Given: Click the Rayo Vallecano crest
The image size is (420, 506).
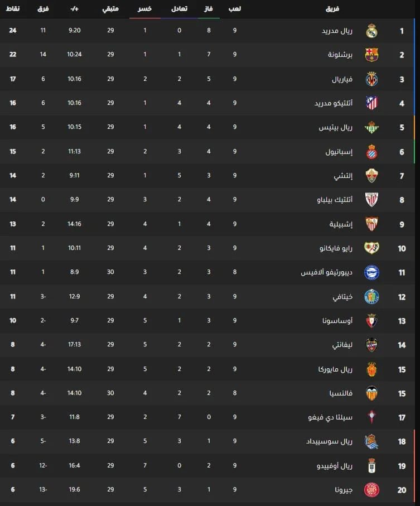Looking at the screenshot, I should [x=371, y=248].
